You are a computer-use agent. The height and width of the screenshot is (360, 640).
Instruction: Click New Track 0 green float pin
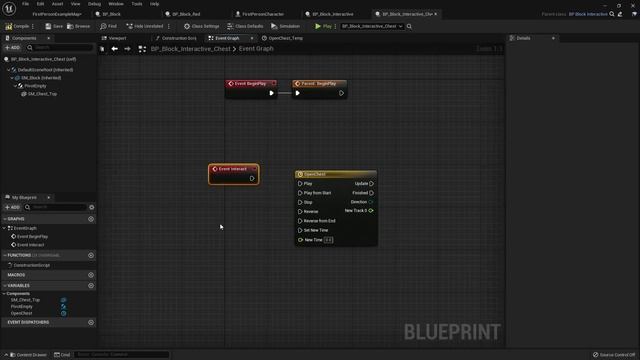371,211
